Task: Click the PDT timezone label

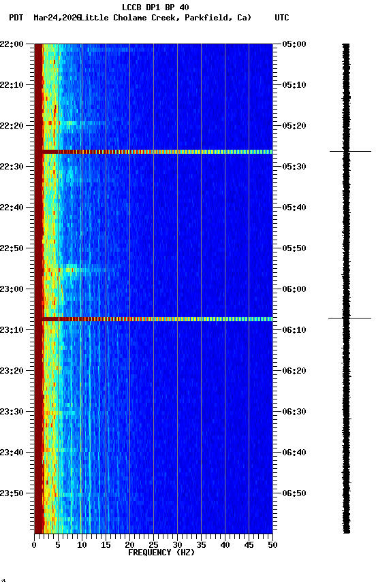Action: tap(16, 18)
